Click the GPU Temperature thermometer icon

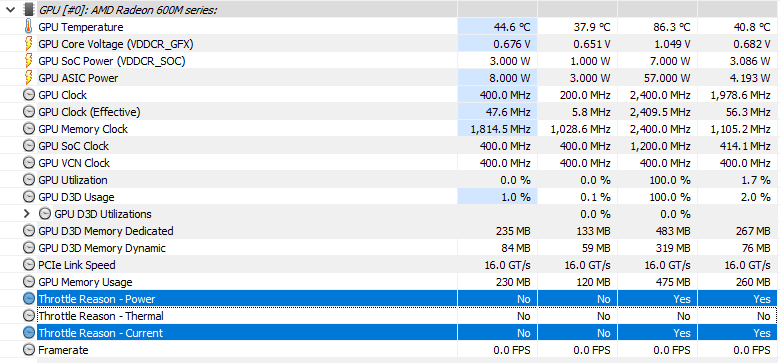pyautogui.click(x=29, y=27)
